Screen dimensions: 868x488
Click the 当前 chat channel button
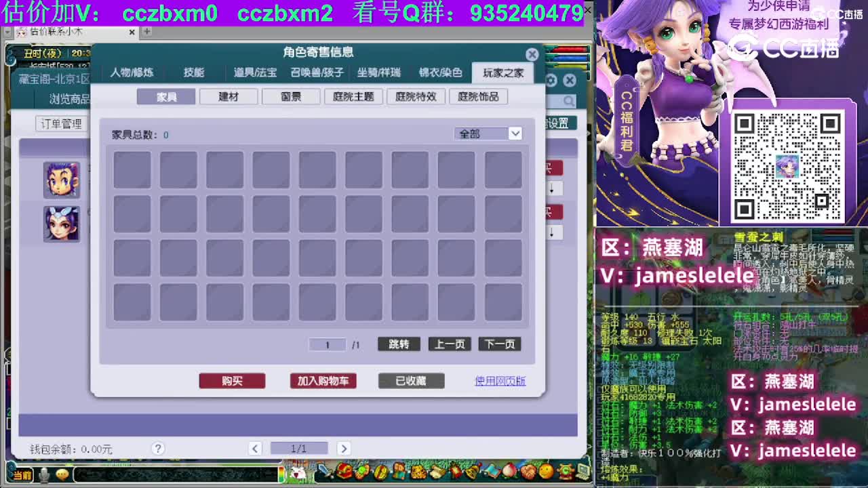point(22,475)
